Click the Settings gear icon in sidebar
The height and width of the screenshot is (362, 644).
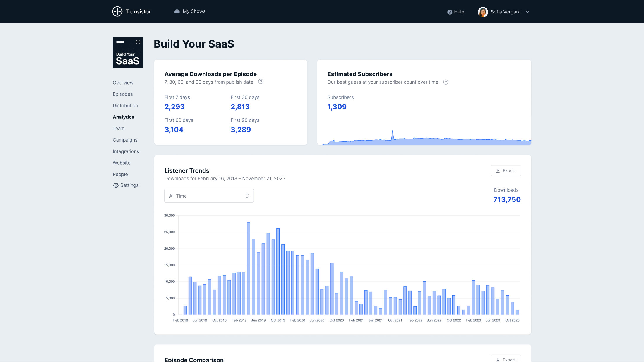click(116, 185)
